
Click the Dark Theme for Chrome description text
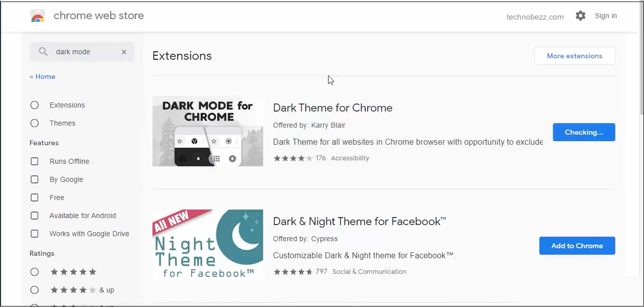point(408,142)
